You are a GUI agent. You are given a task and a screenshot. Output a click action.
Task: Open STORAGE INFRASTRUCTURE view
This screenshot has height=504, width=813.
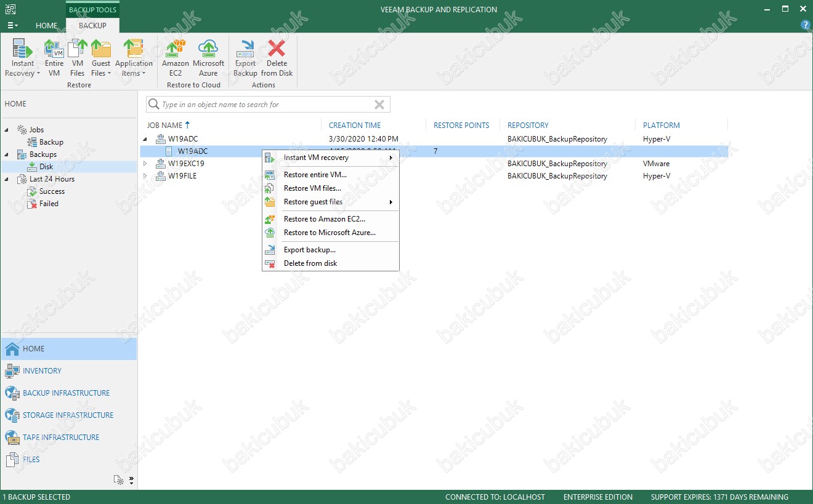coord(68,415)
